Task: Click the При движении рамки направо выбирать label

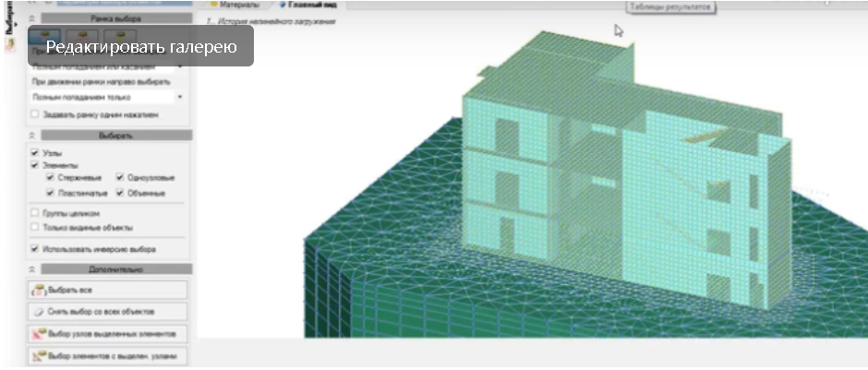Action: (102, 82)
